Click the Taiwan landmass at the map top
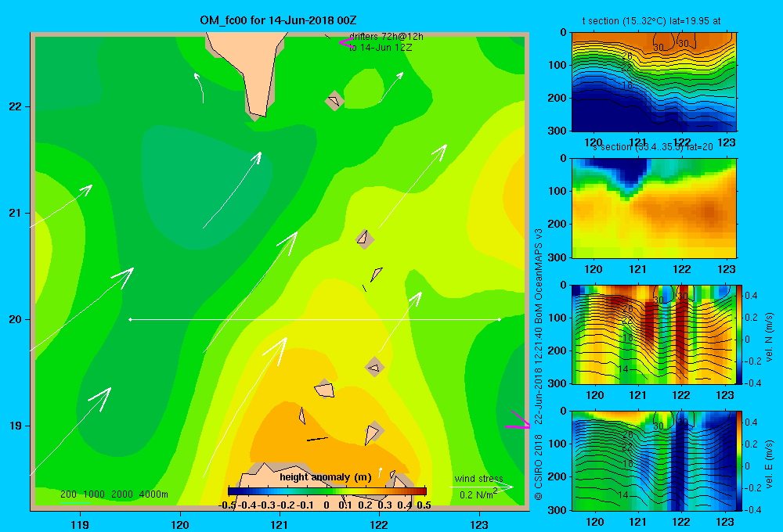Screen dimensions: 783x532 tap(250, 65)
